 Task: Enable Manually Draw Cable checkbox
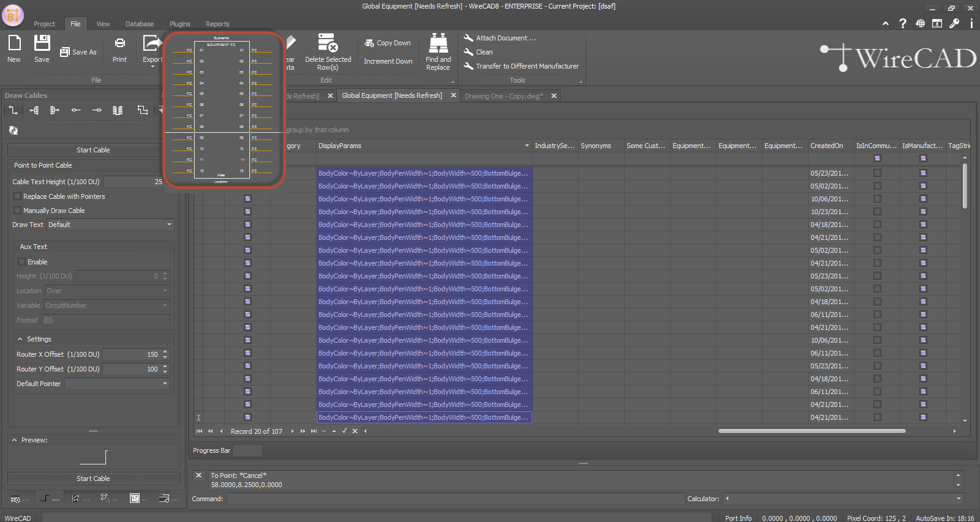point(17,211)
